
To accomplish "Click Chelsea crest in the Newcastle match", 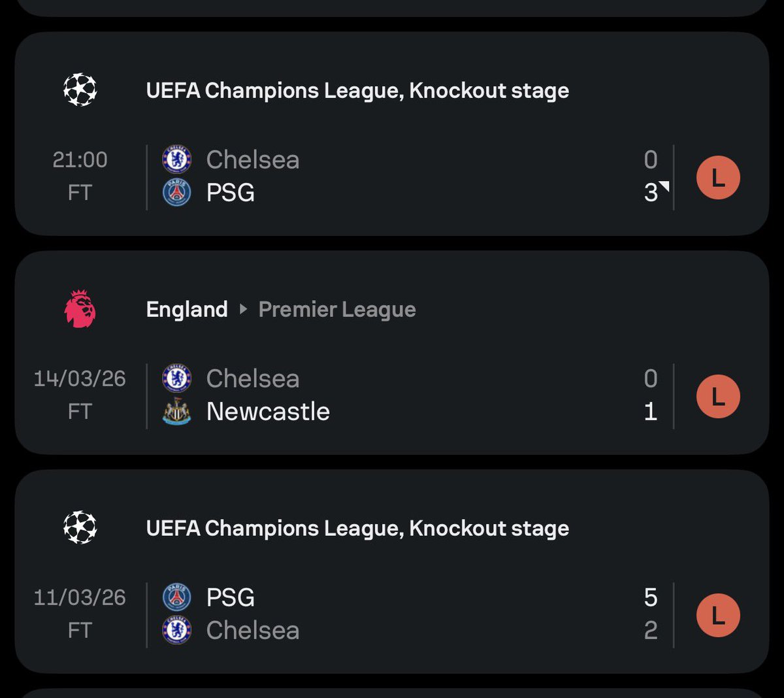I will pos(176,378).
